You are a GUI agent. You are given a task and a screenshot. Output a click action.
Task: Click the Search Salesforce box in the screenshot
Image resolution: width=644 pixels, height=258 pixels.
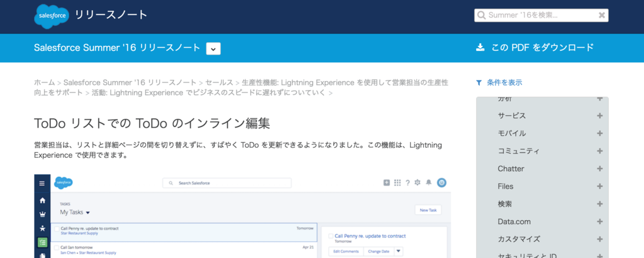point(227,183)
